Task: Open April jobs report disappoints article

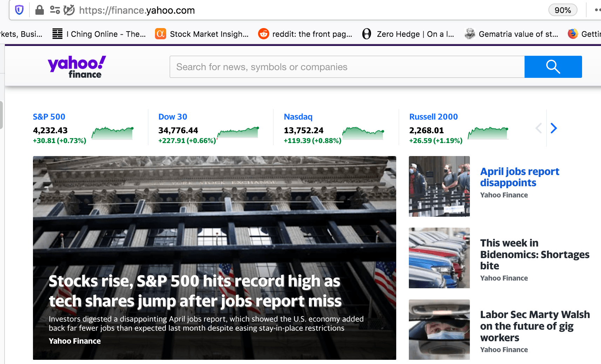Action: (x=519, y=177)
